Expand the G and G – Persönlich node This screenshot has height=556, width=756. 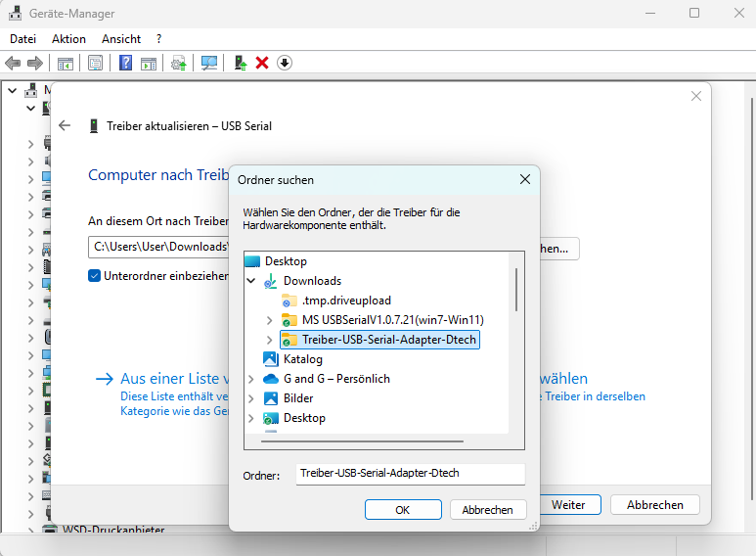(x=251, y=379)
